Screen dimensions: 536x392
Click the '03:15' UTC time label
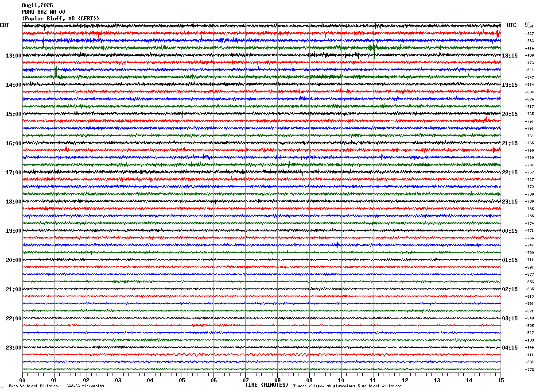click(x=510, y=319)
